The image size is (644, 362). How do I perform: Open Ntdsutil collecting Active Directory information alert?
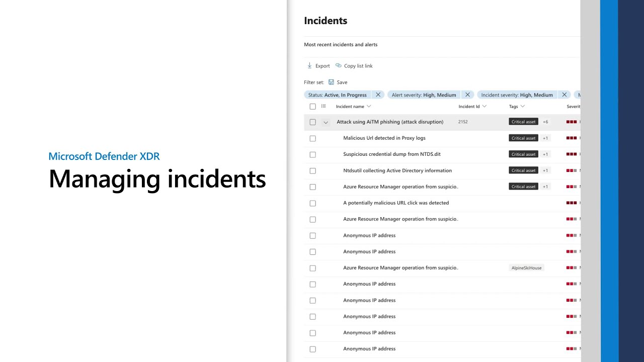pyautogui.click(x=397, y=170)
